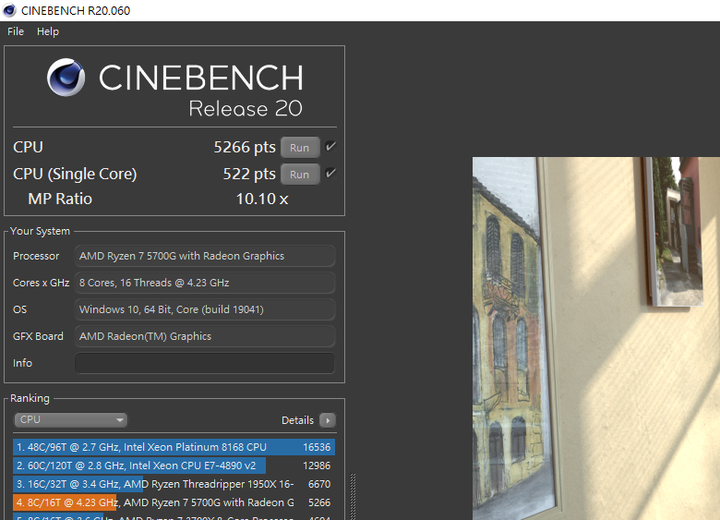720x520 pixels.
Task: Click the Processor field AMD Ryzen 7 5700G
Action: 205,256
